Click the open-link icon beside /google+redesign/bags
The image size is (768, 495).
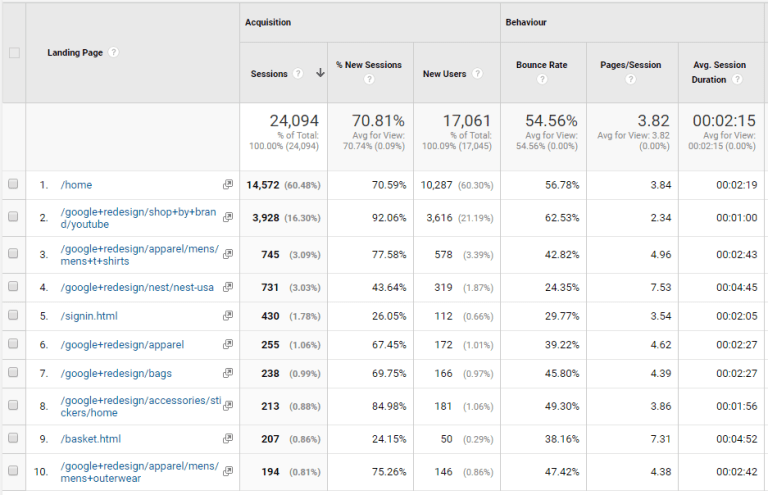click(228, 373)
